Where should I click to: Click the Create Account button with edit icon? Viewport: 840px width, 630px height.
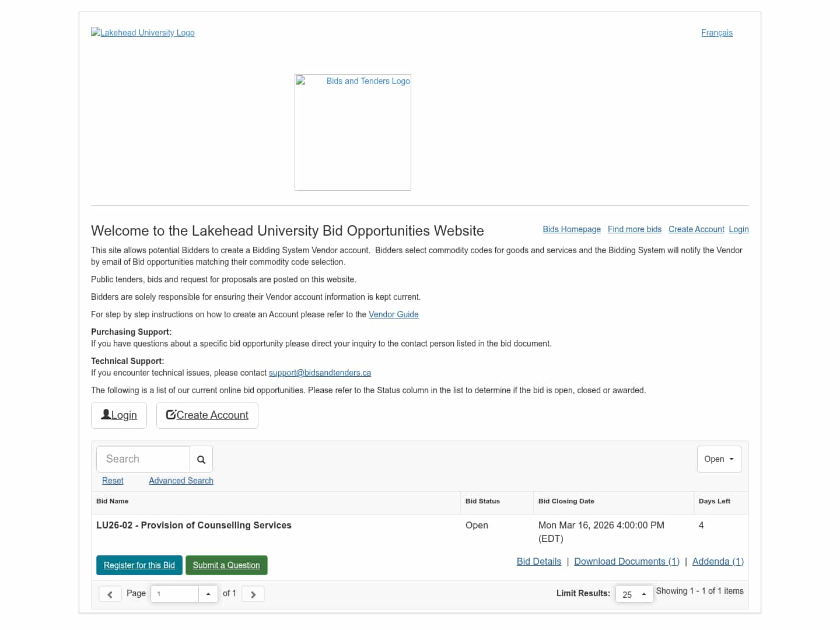coord(207,415)
